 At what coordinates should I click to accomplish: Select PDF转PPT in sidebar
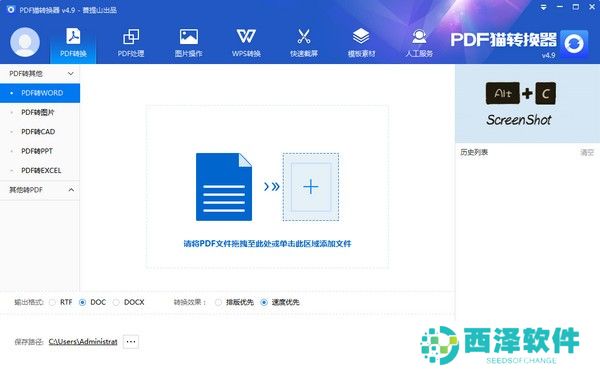pyautogui.click(x=40, y=151)
